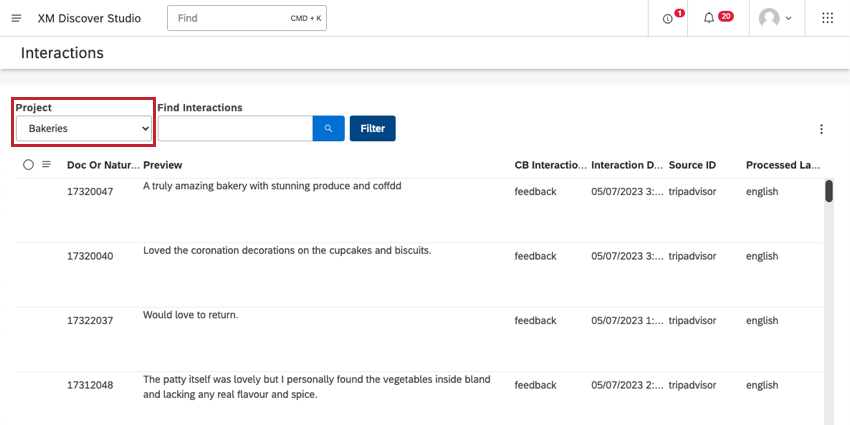This screenshot has height=425, width=850.
Task: Click the blue search magnifier button
Action: [328, 128]
